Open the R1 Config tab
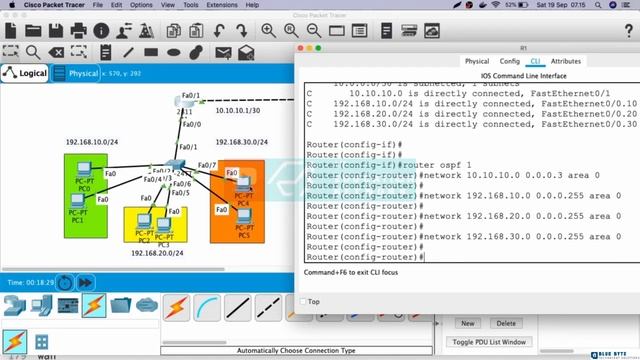 tap(509, 61)
